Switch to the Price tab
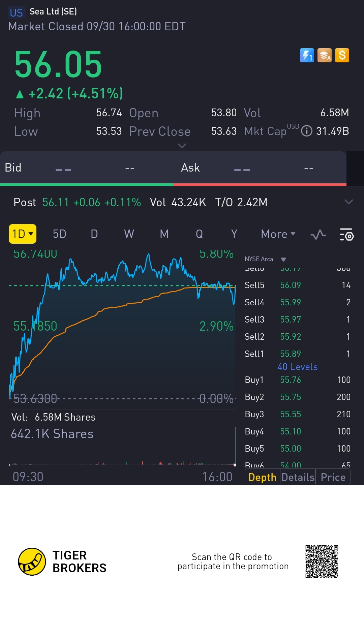 pos(333,477)
